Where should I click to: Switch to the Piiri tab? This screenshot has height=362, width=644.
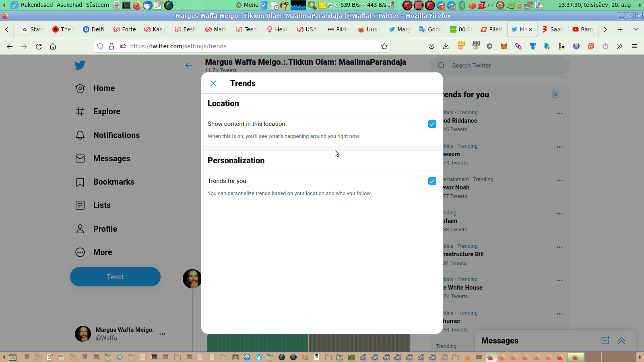pyautogui.click(x=338, y=29)
